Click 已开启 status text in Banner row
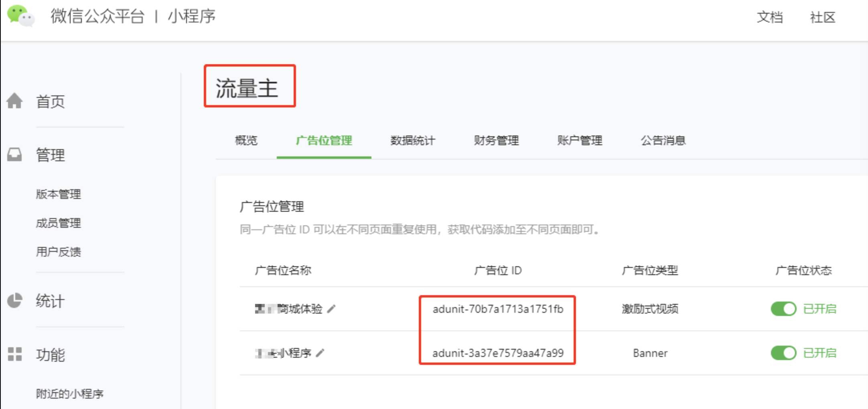Screen dimensions: 868x409 point(820,353)
